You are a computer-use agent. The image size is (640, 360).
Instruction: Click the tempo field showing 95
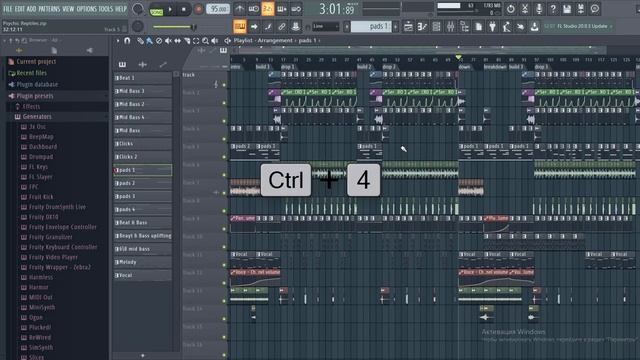tap(218, 9)
